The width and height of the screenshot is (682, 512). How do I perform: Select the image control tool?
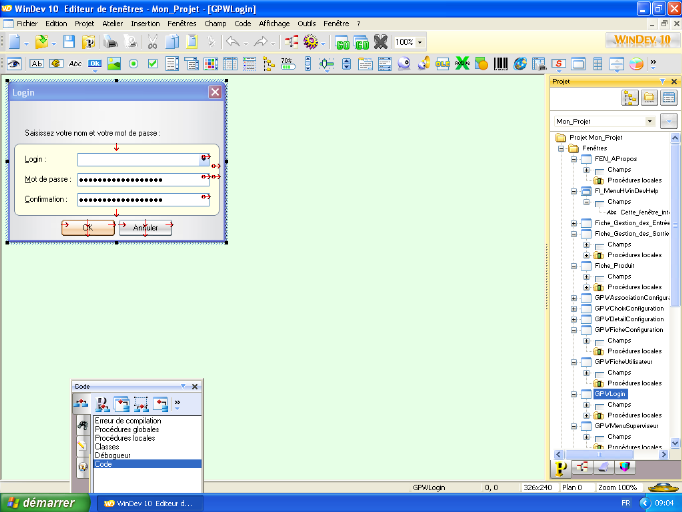(x=114, y=64)
